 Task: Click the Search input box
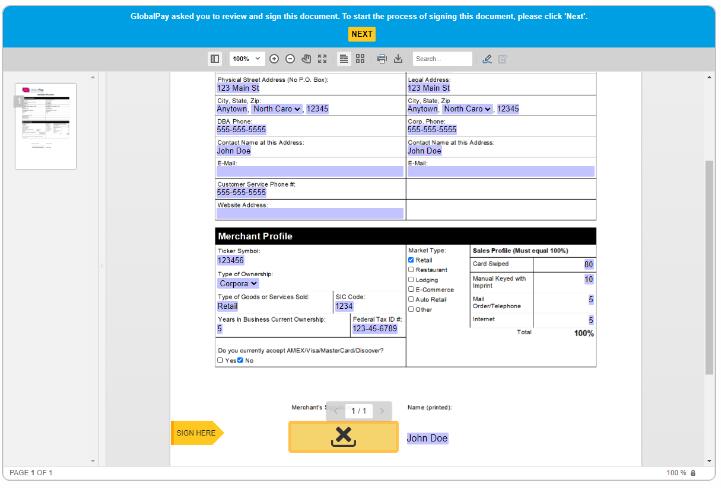442,59
